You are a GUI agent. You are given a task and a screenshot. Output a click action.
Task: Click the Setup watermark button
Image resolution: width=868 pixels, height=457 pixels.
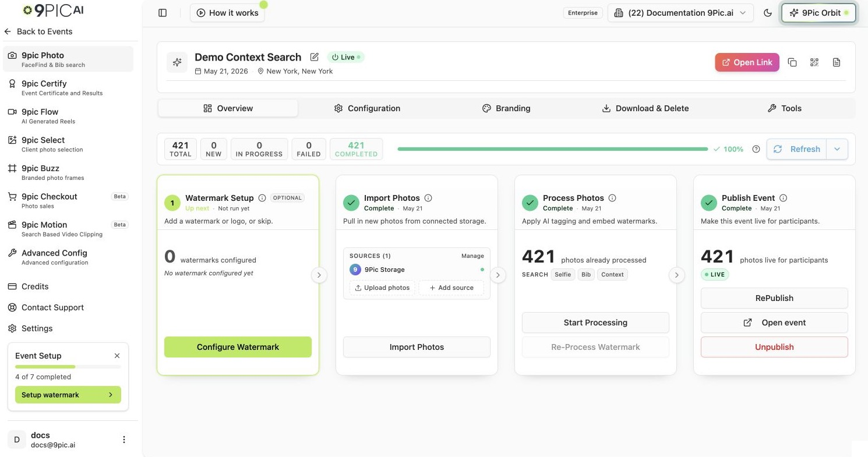point(68,395)
